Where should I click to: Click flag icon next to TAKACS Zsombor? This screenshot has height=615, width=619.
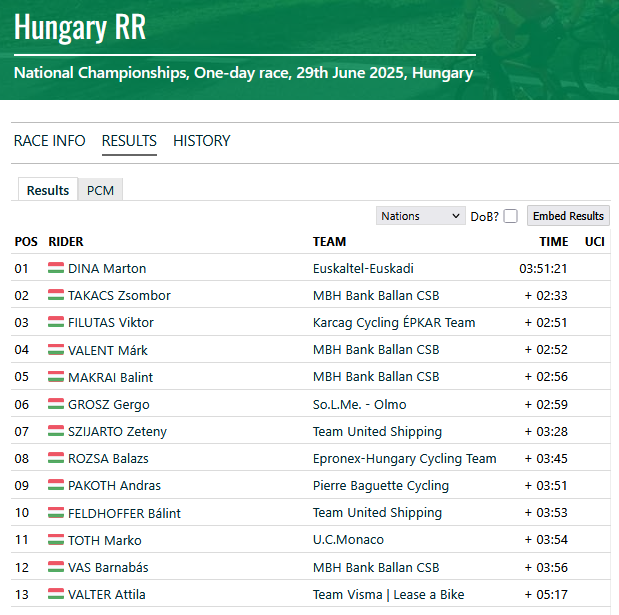point(56,295)
